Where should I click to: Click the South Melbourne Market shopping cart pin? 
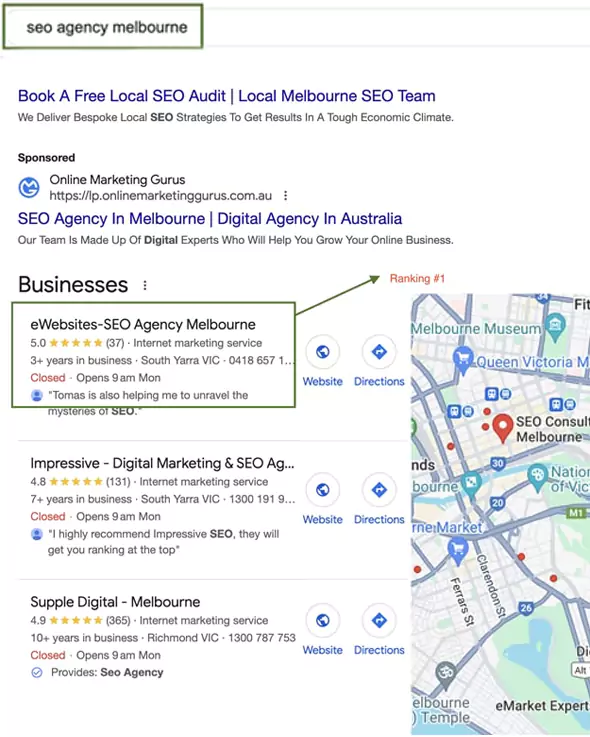tap(458, 552)
